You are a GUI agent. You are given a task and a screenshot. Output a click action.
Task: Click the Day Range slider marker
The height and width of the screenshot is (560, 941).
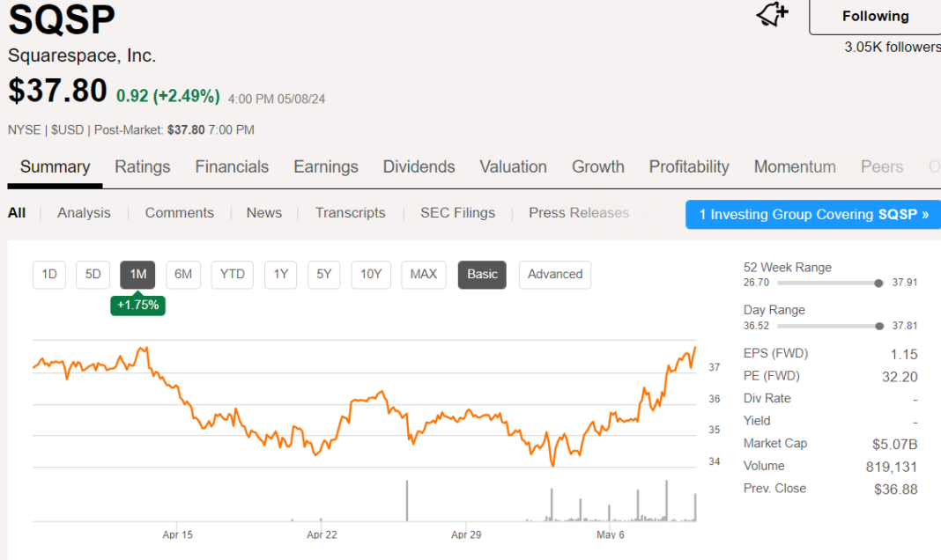click(878, 326)
